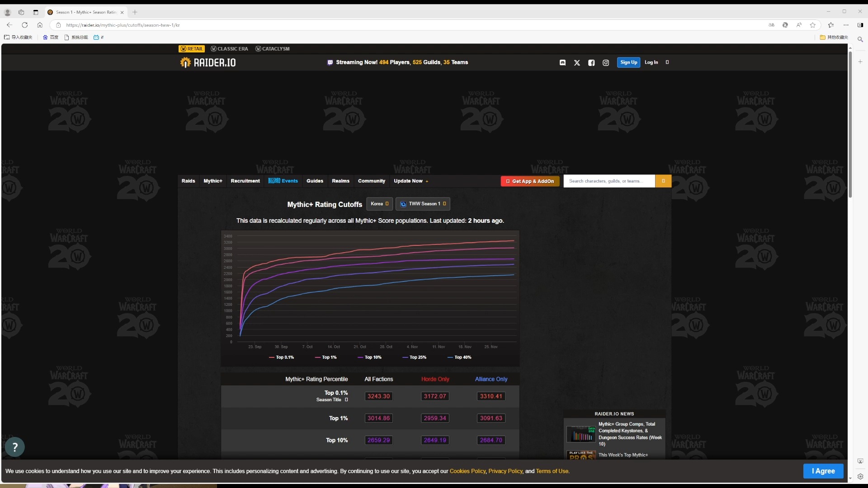The width and height of the screenshot is (868, 488).
Task: Toggle the Horde Only faction view
Action: click(x=435, y=379)
